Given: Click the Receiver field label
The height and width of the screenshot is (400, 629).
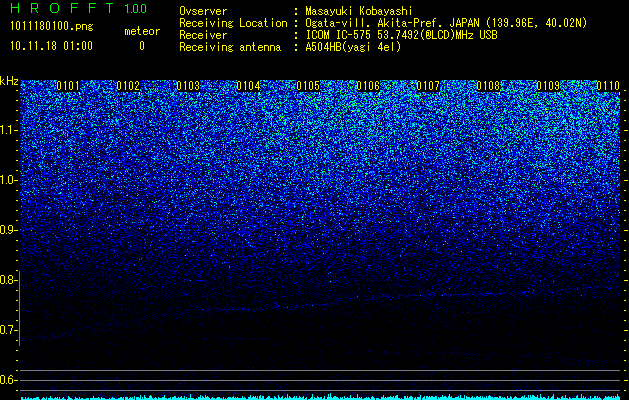Looking at the screenshot, I should click(x=203, y=35).
